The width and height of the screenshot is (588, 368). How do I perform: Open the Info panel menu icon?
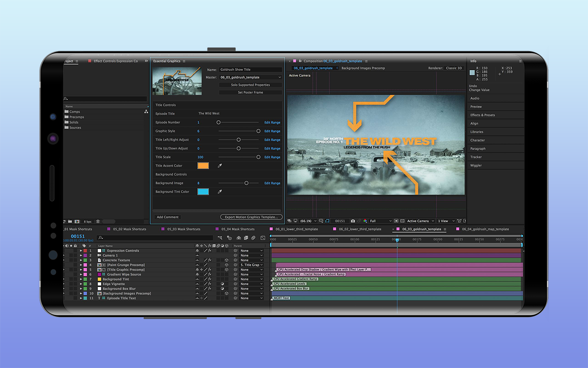(520, 61)
